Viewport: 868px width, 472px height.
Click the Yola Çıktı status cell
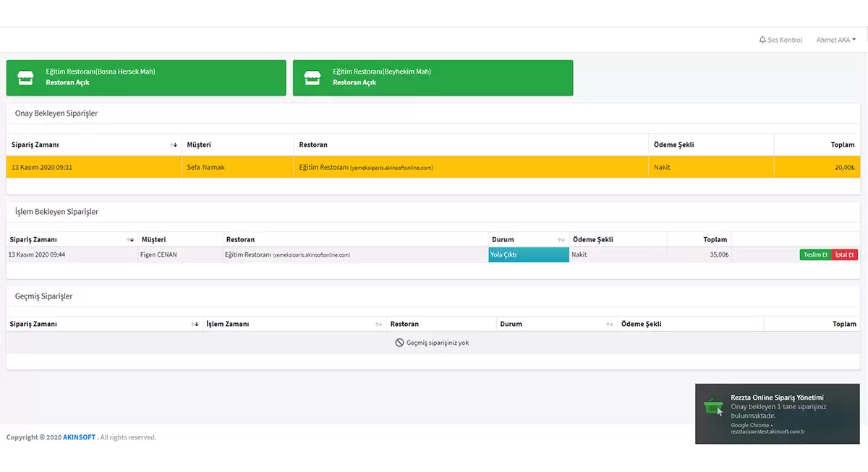click(x=528, y=254)
